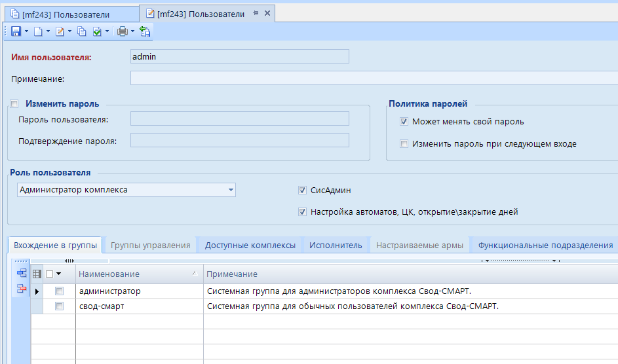Click the blank page New document icon
The width and height of the screenshot is (618, 364).
(38, 31)
